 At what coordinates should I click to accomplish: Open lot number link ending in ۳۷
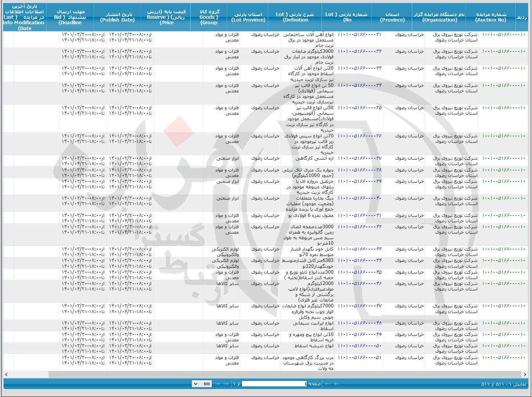click(x=359, y=159)
